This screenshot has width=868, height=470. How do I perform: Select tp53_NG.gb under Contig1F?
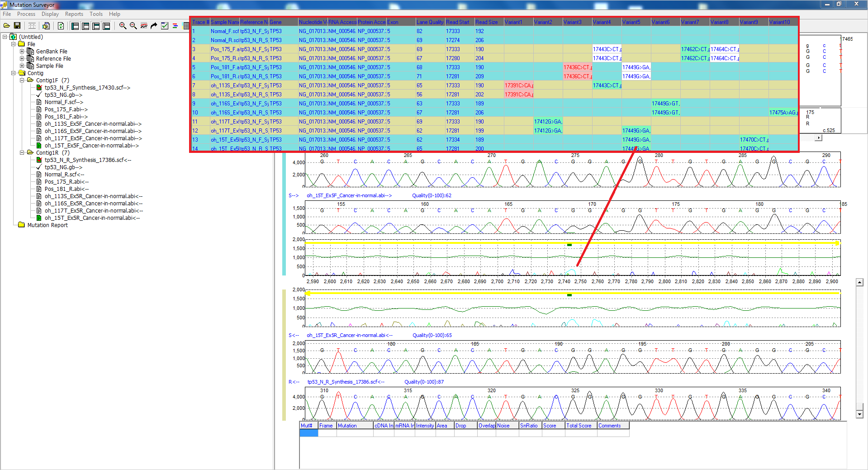[63, 95]
